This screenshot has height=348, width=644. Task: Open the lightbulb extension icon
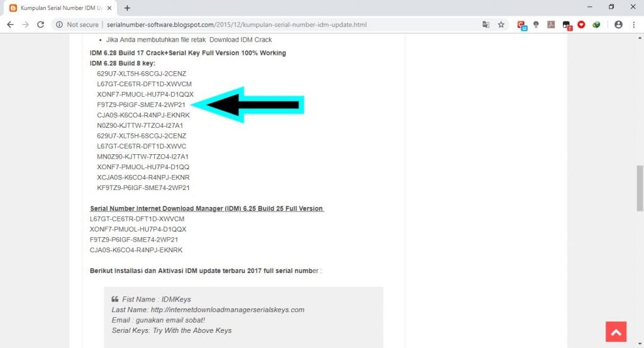(x=536, y=25)
